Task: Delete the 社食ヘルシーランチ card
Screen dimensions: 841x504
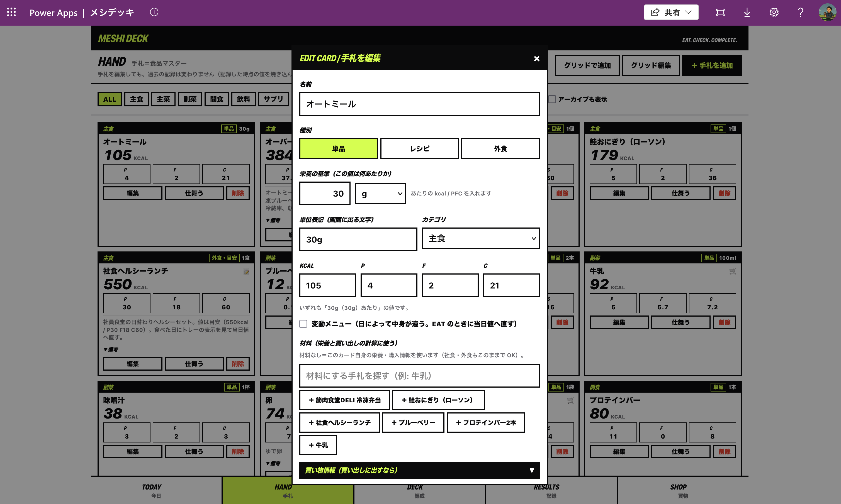Action: pos(238,364)
